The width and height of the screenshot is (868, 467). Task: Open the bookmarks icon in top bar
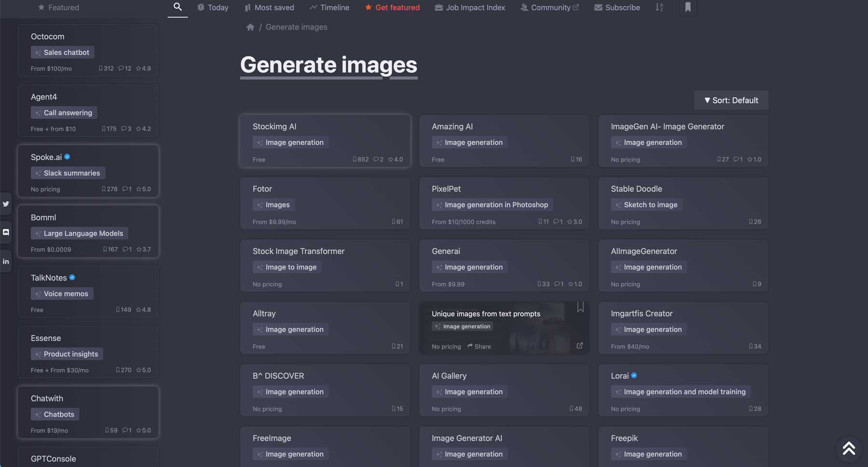[x=688, y=7]
